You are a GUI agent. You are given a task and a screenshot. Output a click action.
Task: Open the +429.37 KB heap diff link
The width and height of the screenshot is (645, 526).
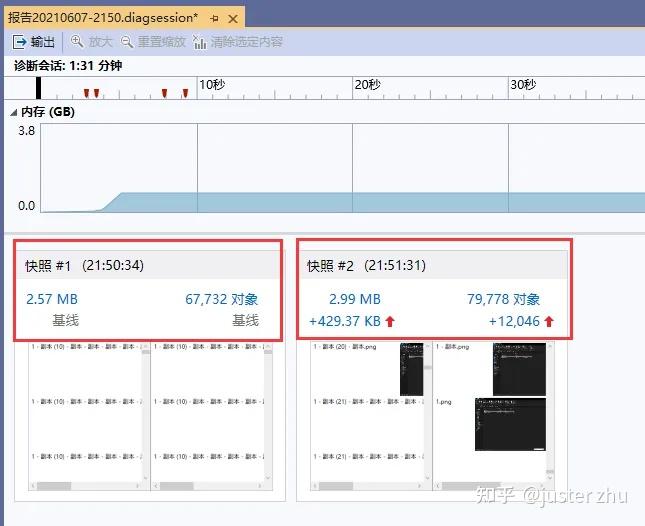point(345,321)
